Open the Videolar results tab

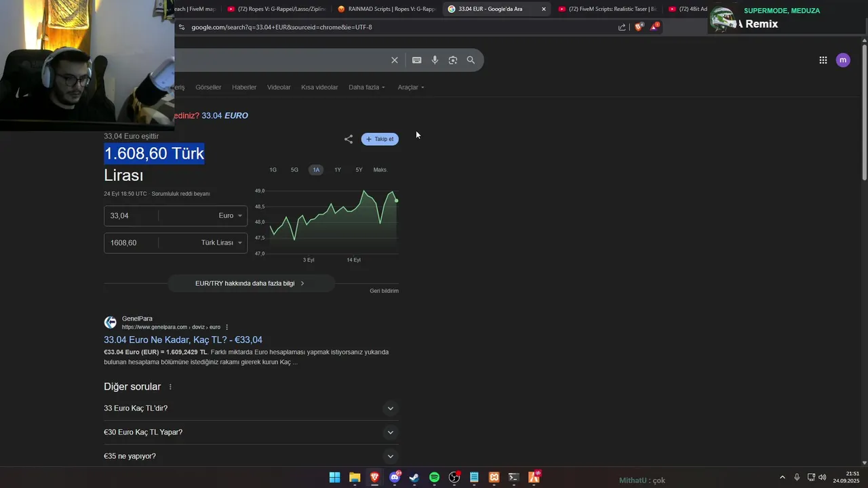(279, 87)
